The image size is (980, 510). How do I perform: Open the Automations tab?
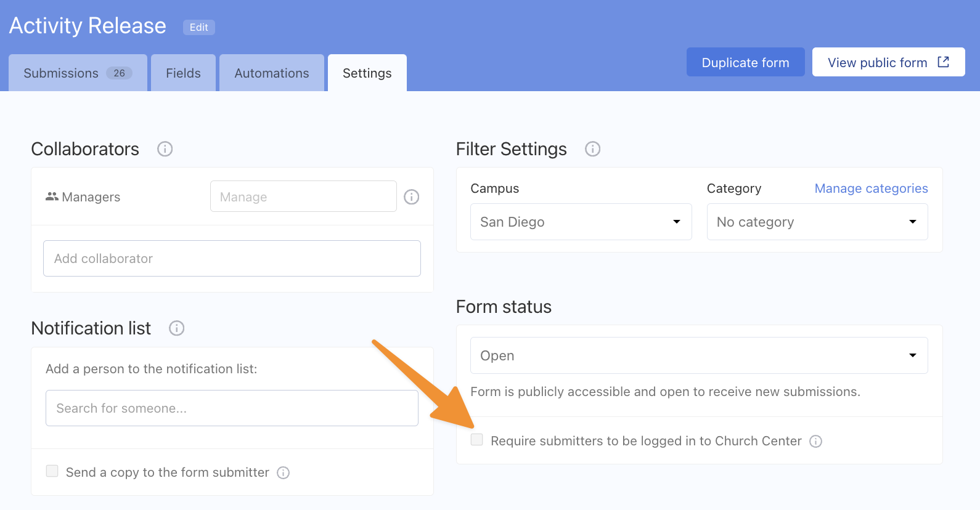(x=271, y=73)
